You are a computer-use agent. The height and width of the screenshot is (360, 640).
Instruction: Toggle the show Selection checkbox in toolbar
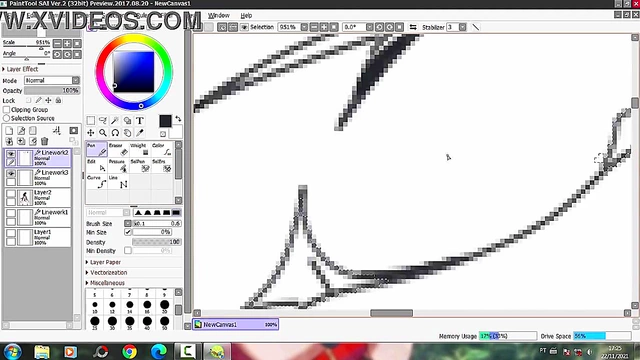point(244,27)
